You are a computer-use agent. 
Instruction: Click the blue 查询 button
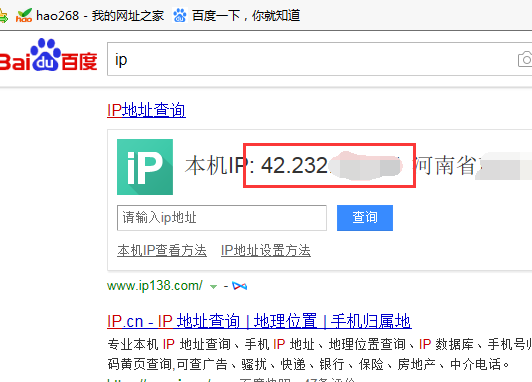(365, 218)
